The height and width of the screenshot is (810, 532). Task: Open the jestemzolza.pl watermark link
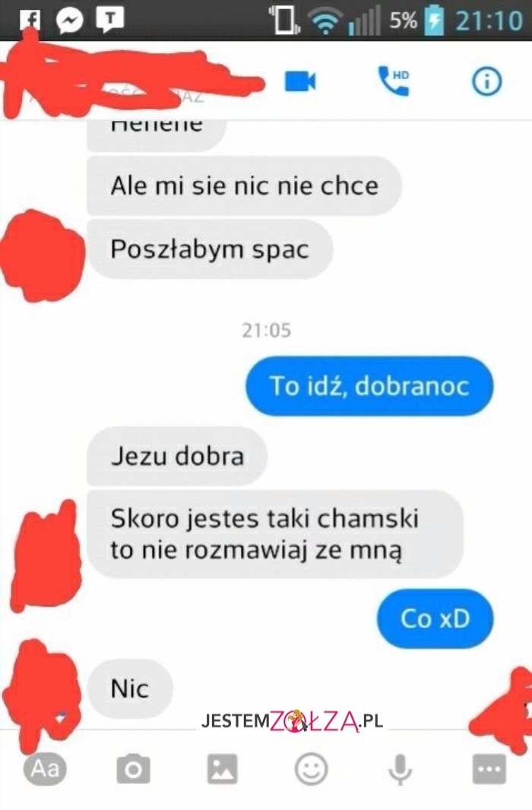(x=292, y=721)
